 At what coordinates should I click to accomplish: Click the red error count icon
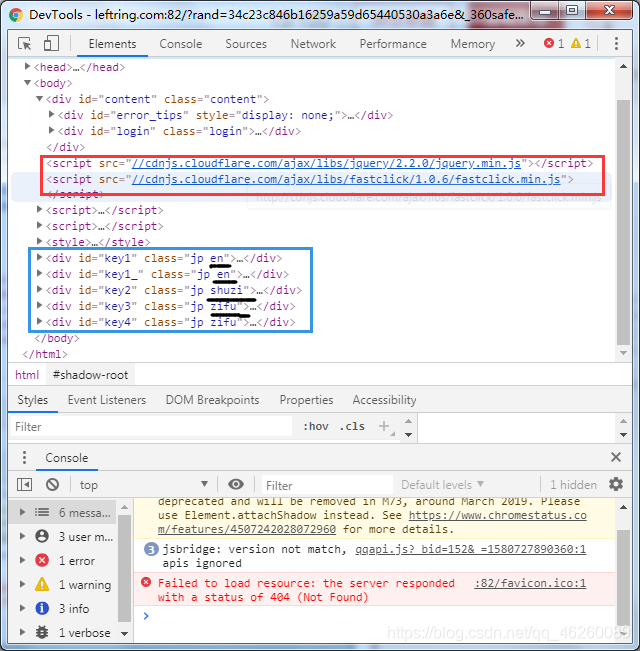pos(549,43)
